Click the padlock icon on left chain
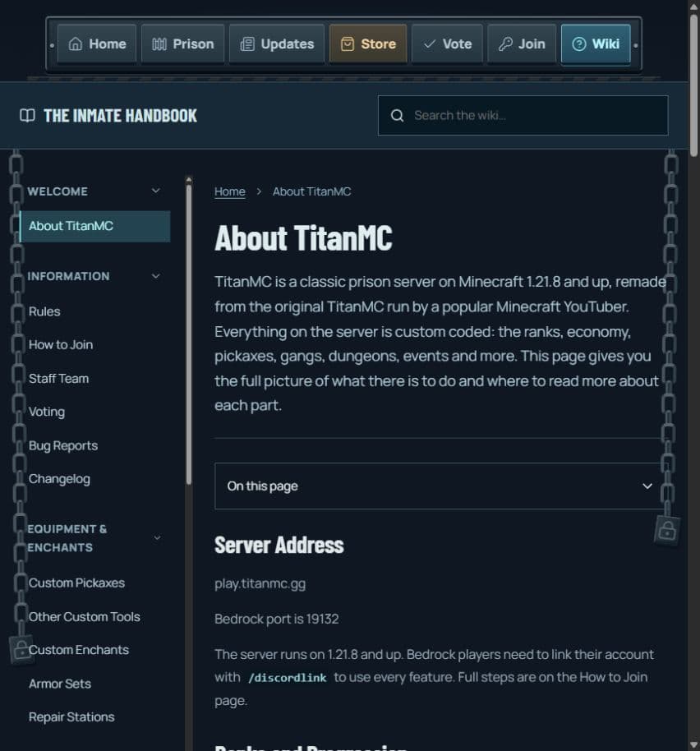 tap(21, 649)
